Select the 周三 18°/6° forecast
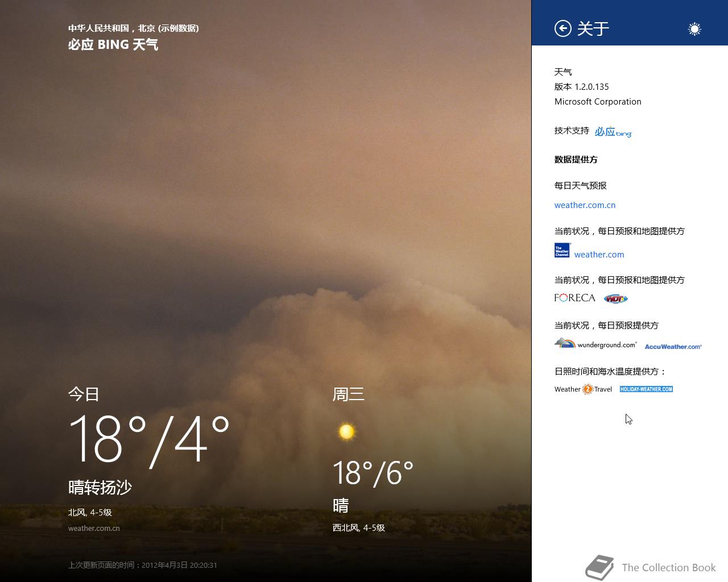 [x=373, y=473]
